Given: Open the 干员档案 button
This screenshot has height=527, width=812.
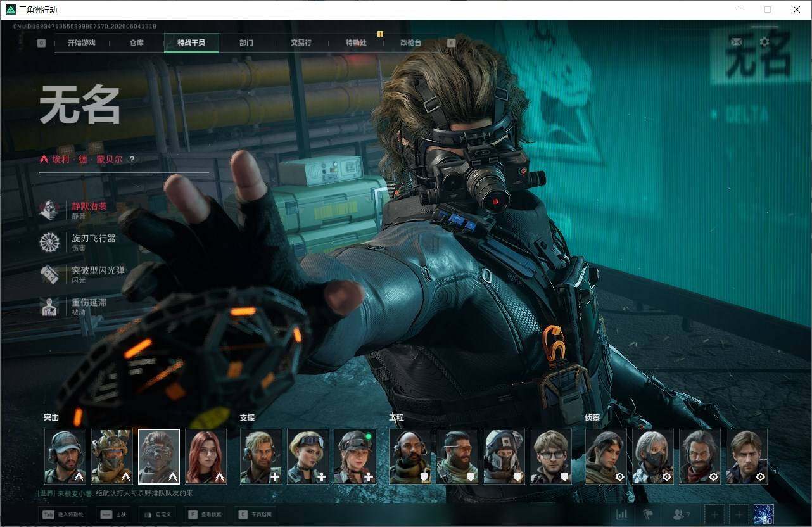Looking at the screenshot, I should pos(255,514).
